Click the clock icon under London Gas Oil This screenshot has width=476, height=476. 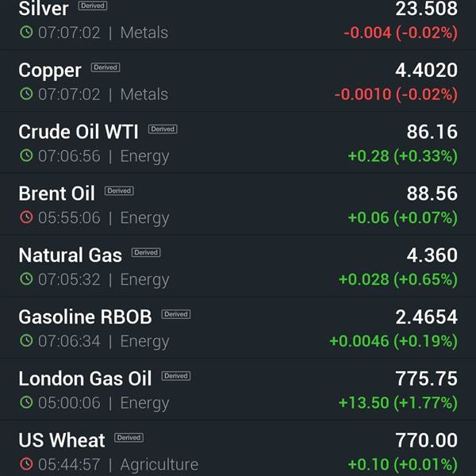26,402
